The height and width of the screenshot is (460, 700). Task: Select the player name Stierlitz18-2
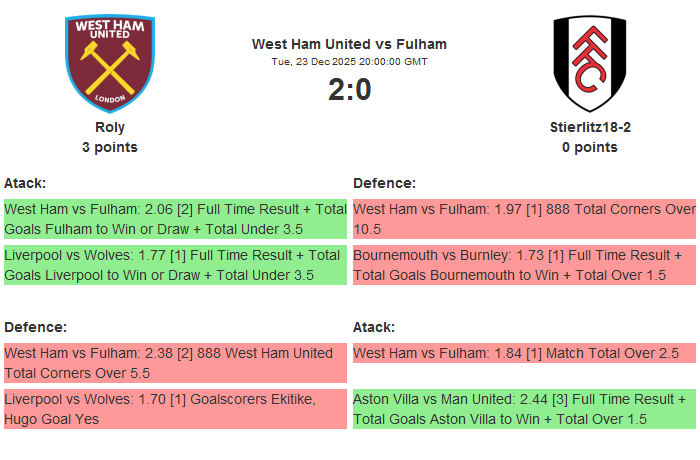(x=590, y=127)
